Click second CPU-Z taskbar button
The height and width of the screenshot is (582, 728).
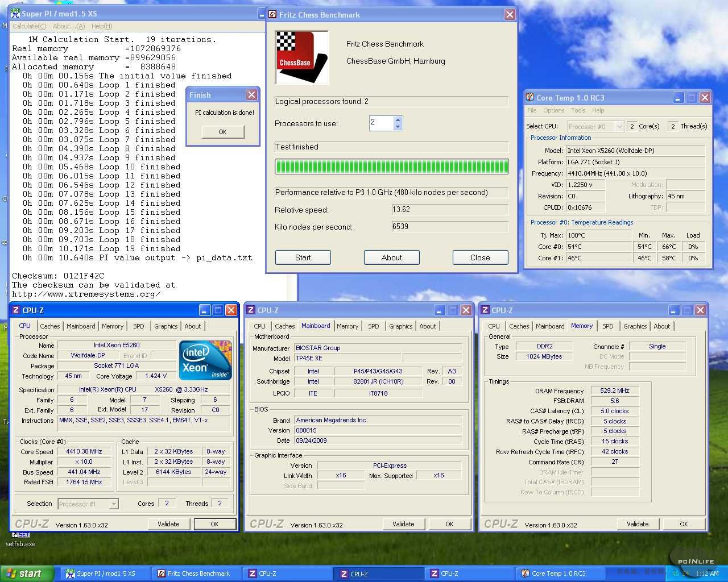click(379, 574)
